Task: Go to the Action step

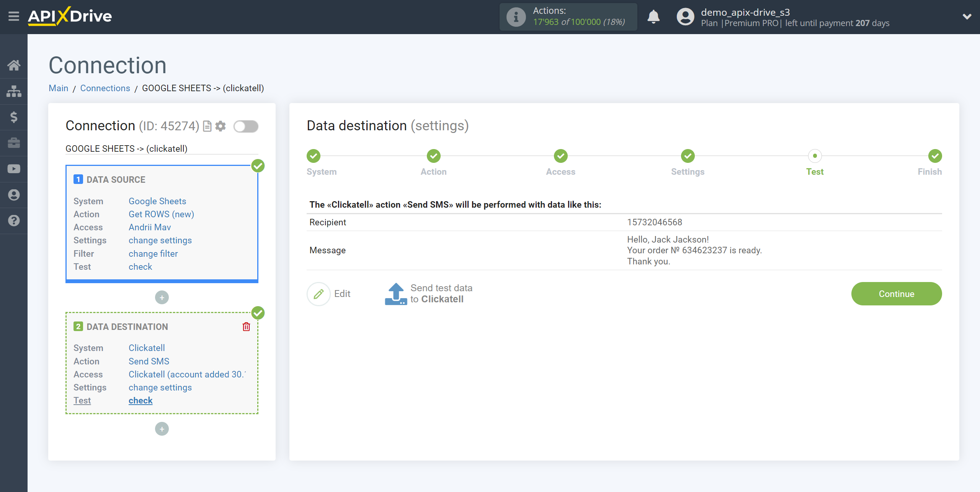Action: (434, 156)
